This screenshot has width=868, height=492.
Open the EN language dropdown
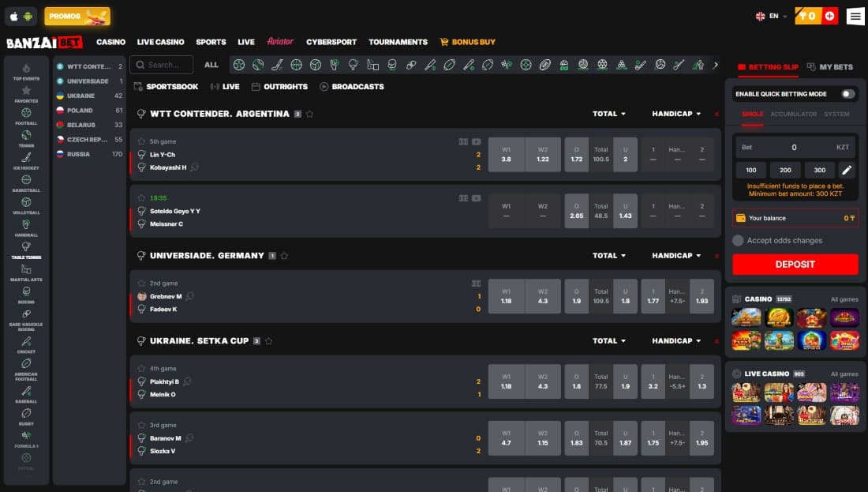[x=771, y=16]
